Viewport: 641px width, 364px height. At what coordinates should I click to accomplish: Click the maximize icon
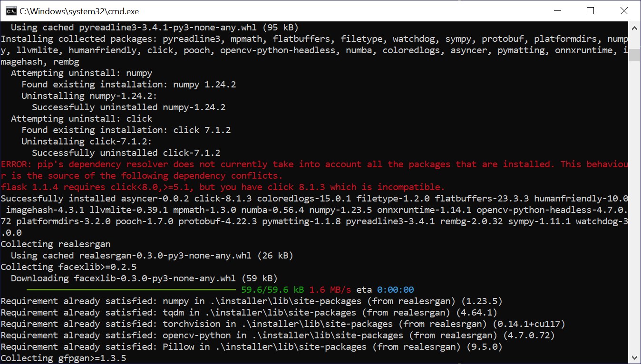pos(590,10)
